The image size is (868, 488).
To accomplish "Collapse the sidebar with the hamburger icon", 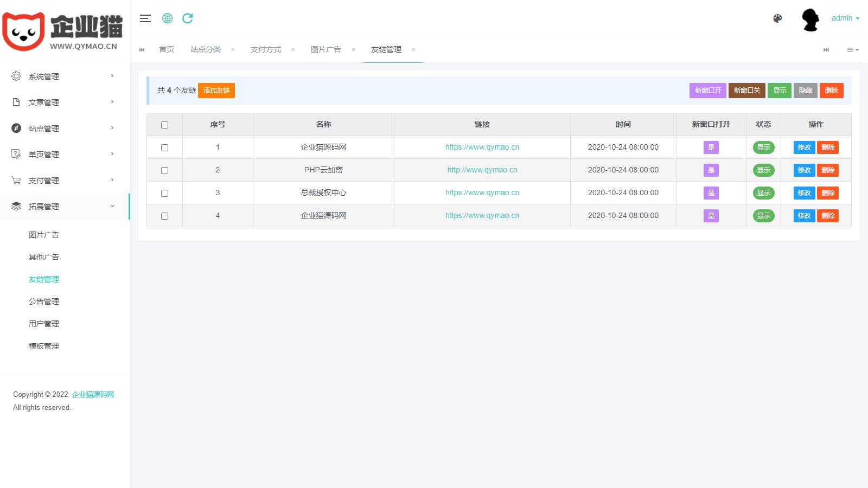I will click(145, 18).
